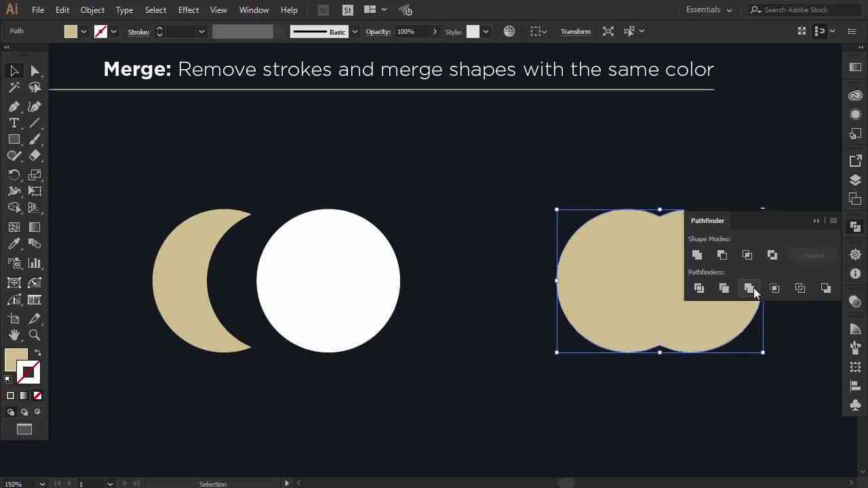Collapse Pathfinder panel with double arrows
The width and height of the screenshot is (868, 488).
click(816, 221)
